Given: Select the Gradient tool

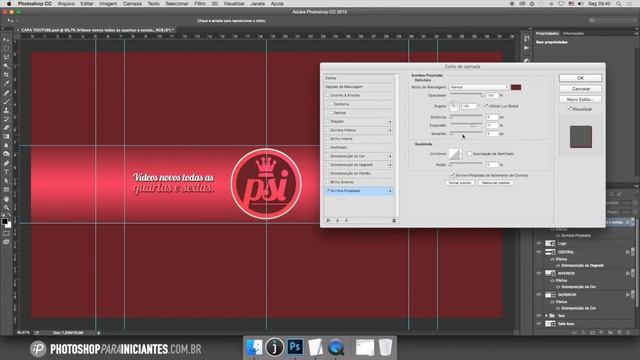Looking at the screenshot, I should 6,136.
